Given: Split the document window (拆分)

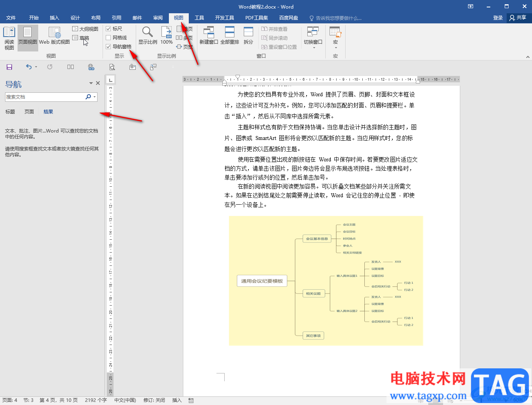Looking at the screenshot, I should click(x=248, y=36).
